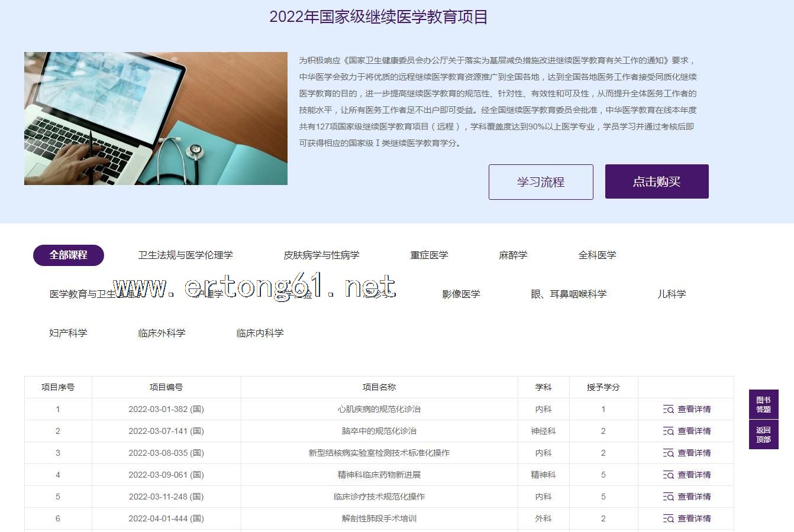Click the laptop and stethoscope banner image
The image size is (794, 532).
click(156, 118)
